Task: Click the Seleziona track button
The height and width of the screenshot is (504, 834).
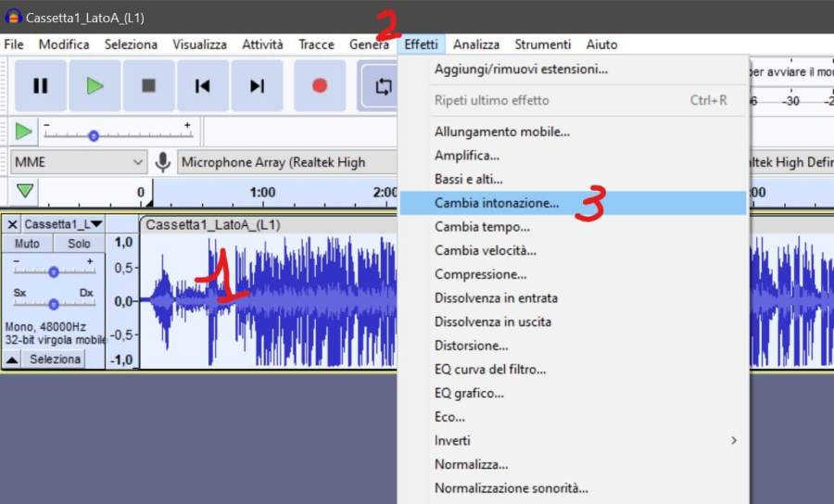Action: click(x=56, y=359)
